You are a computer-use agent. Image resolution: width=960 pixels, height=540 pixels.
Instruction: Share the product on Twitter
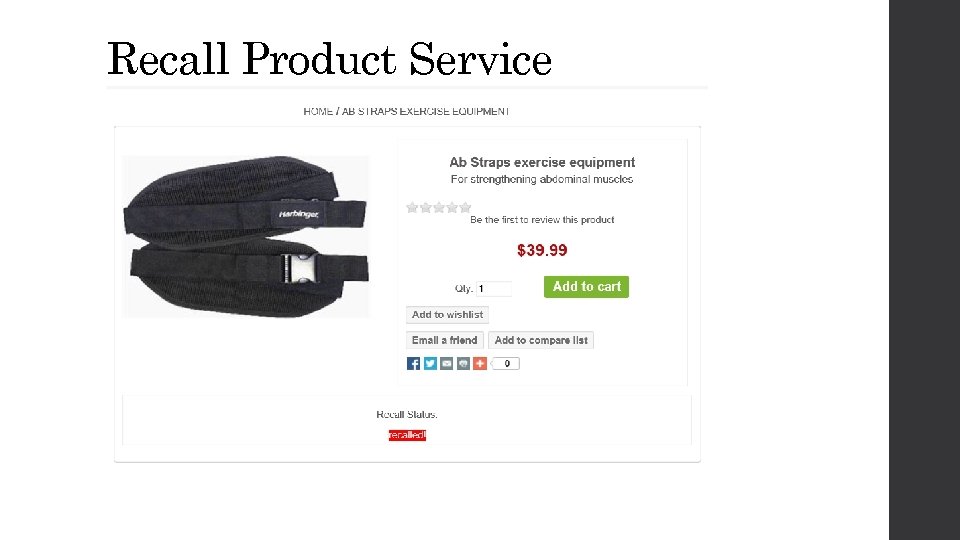click(430, 364)
